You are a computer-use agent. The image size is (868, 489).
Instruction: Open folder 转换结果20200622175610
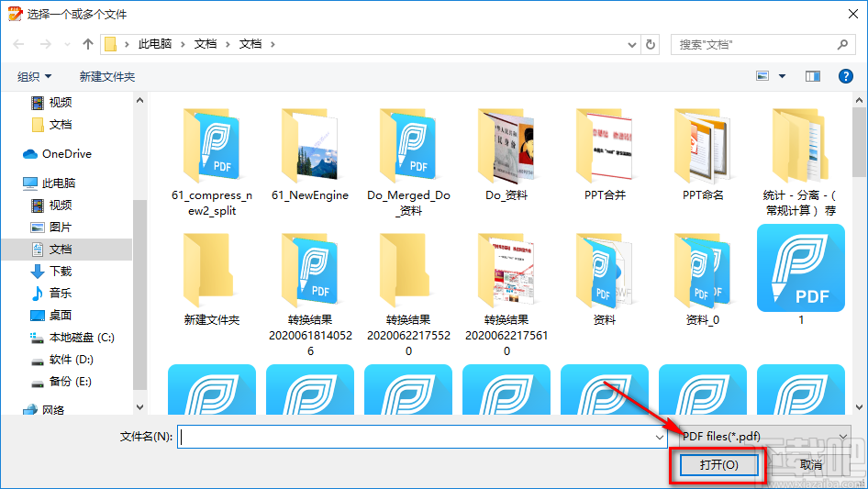[x=506, y=295]
